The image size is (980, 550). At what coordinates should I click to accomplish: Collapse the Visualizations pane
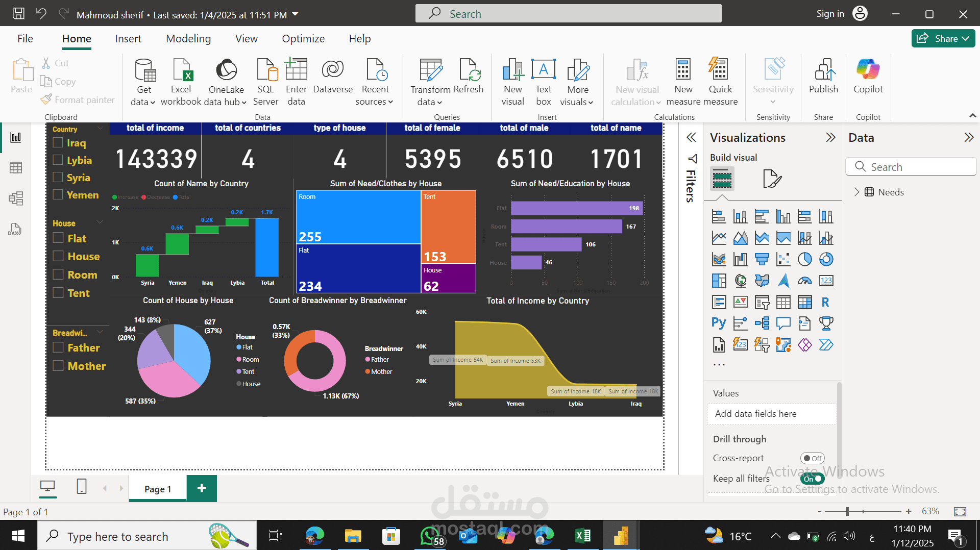coord(830,138)
